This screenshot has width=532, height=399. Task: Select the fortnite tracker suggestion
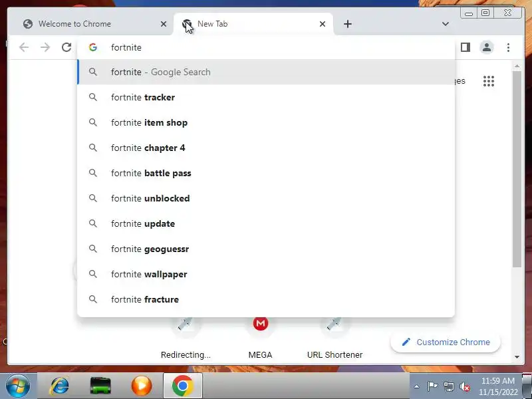click(266, 97)
